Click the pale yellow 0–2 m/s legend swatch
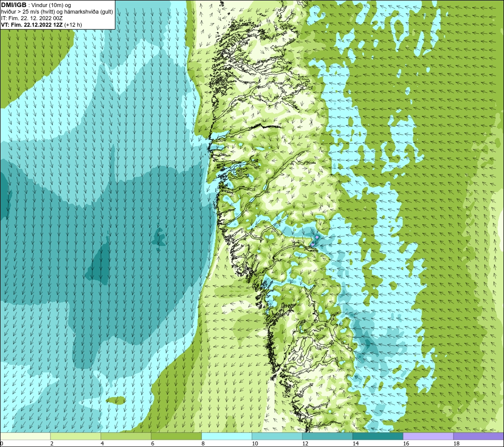504x447 pixels. [25, 436]
